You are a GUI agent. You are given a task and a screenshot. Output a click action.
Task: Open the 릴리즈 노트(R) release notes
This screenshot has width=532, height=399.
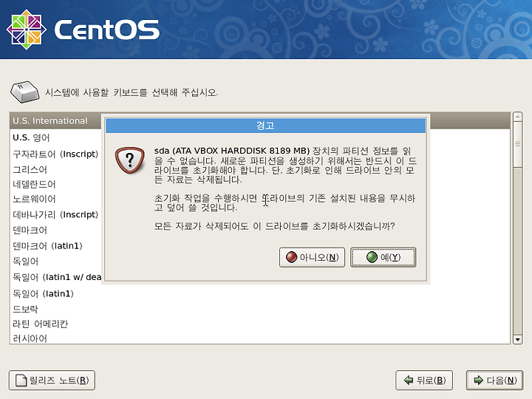[x=52, y=381]
